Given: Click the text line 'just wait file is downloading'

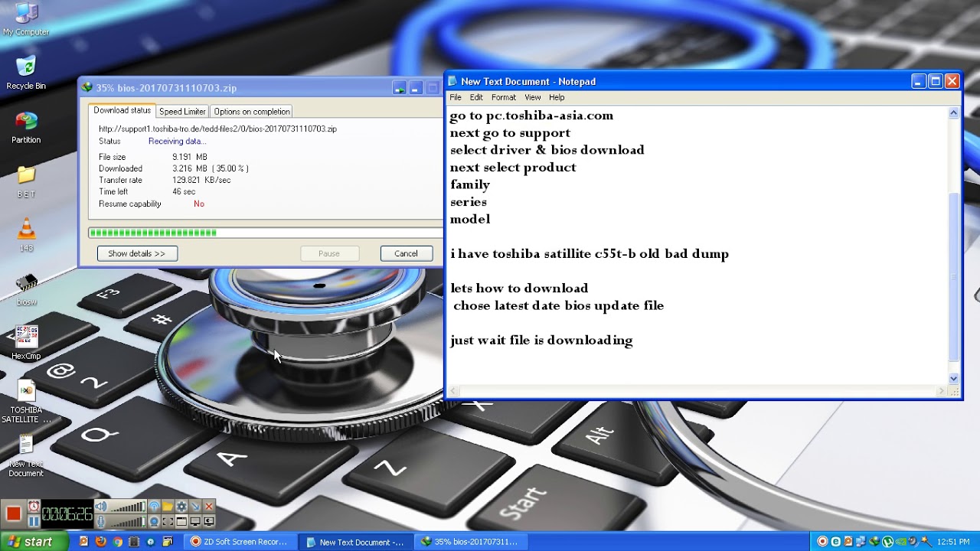Looking at the screenshot, I should pyautogui.click(x=541, y=340).
